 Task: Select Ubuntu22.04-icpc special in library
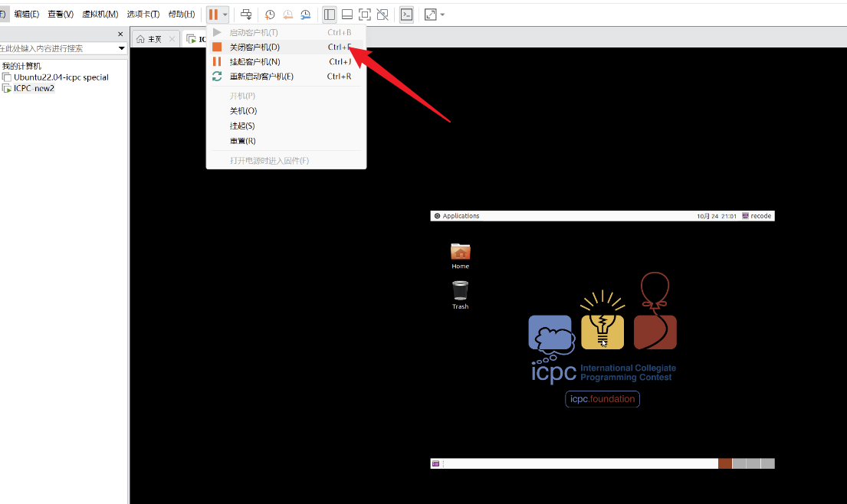pyautogui.click(x=61, y=77)
